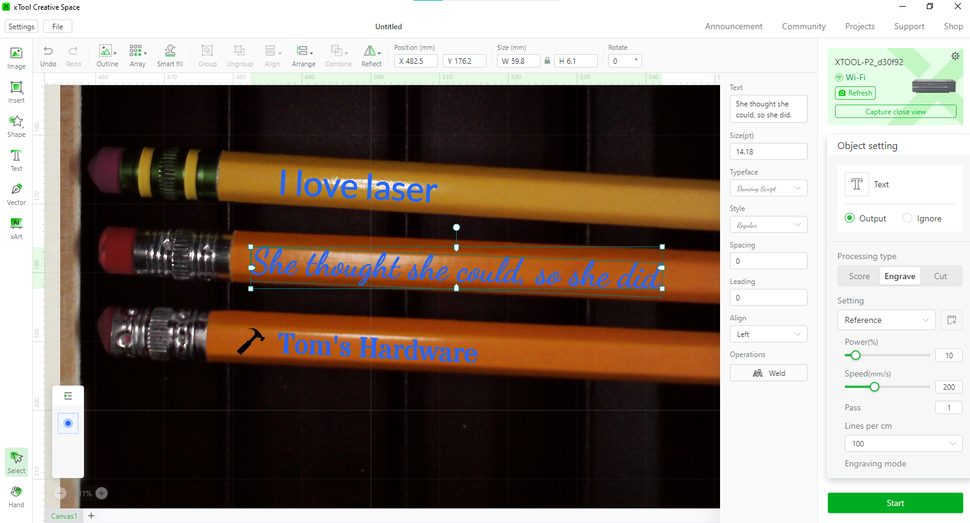The width and height of the screenshot is (970, 523).
Task: Choose the Shape tool
Action: pyautogui.click(x=16, y=126)
